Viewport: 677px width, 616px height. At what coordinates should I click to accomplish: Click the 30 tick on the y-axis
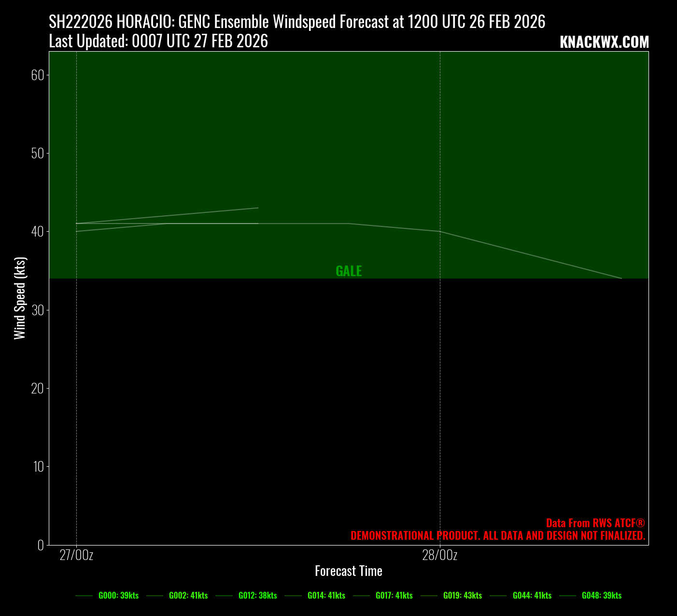tap(38, 310)
